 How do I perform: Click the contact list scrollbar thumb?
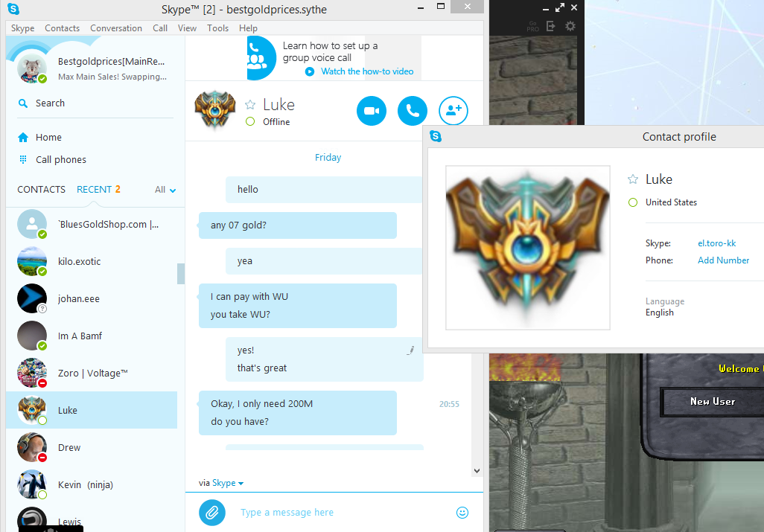pyautogui.click(x=181, y=274)
